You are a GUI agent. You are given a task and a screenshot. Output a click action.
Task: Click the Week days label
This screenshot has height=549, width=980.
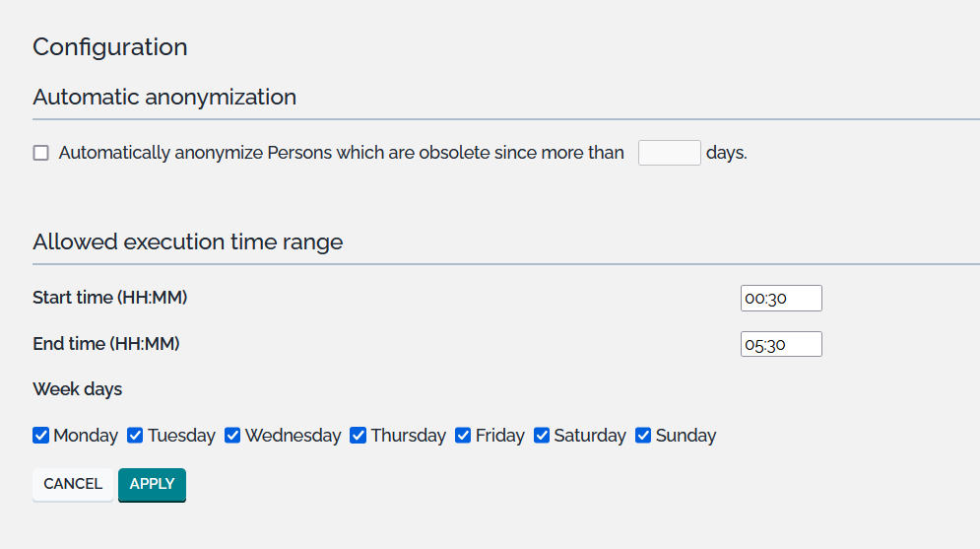(x=77, y=389)
